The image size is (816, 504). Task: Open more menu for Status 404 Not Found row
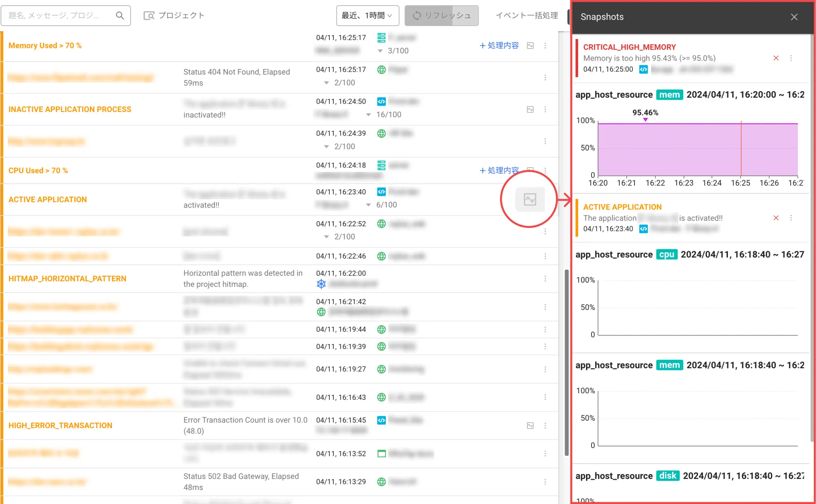545,77
